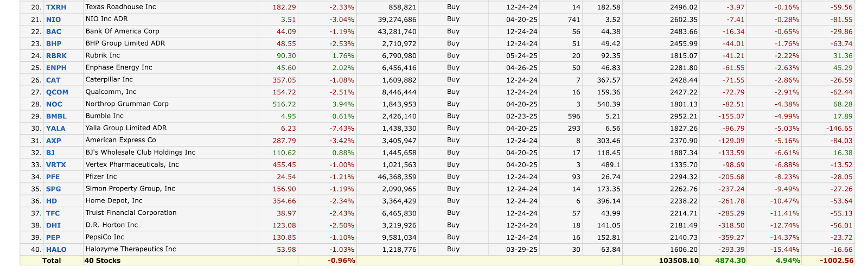Select the Bumble Inc name cell
The image size is (868, 273).
tap(170, 116)
